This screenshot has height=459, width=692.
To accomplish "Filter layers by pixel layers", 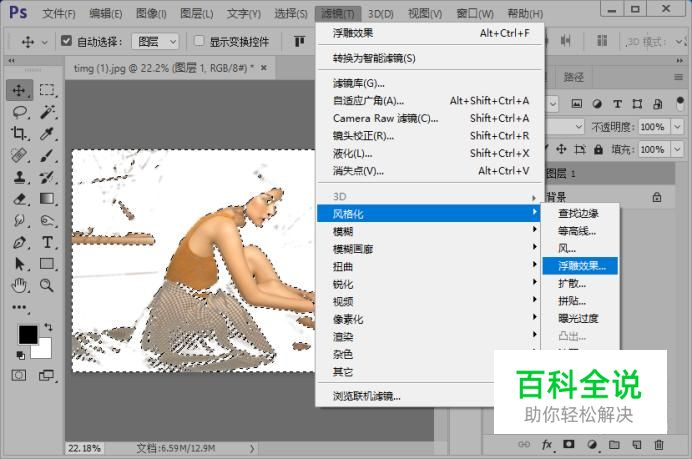I will (576, 104).
